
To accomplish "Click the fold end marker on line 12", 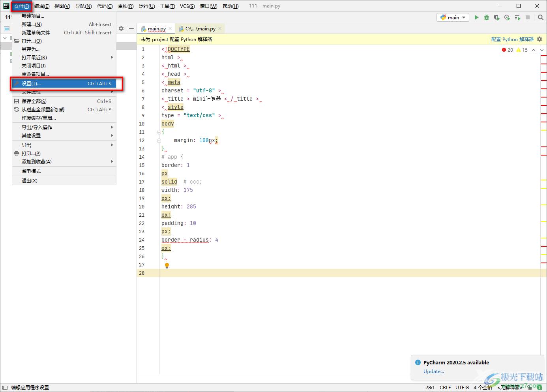I will 159,141.
